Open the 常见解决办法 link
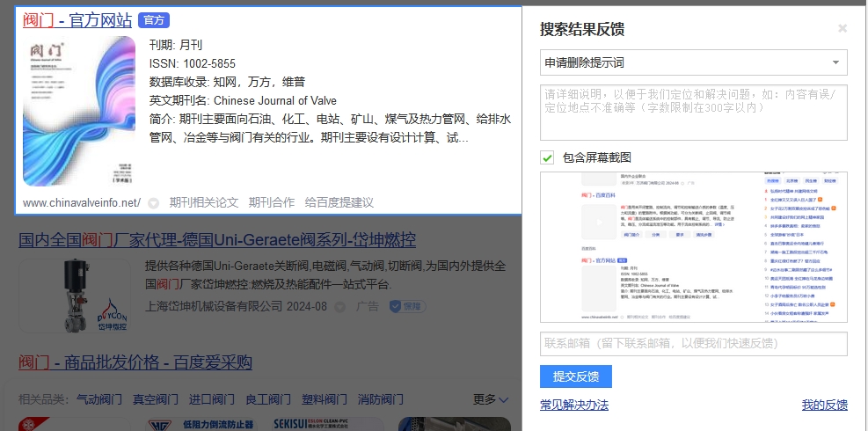 pyautogui.click(x=574, y=405)
